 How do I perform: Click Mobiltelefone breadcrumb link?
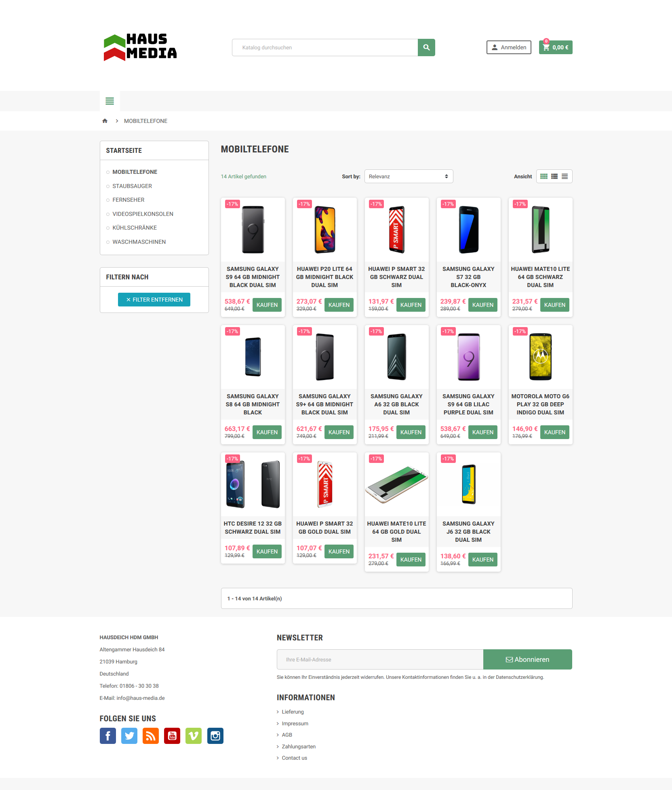pyautogui.click(x=145, y=121)
